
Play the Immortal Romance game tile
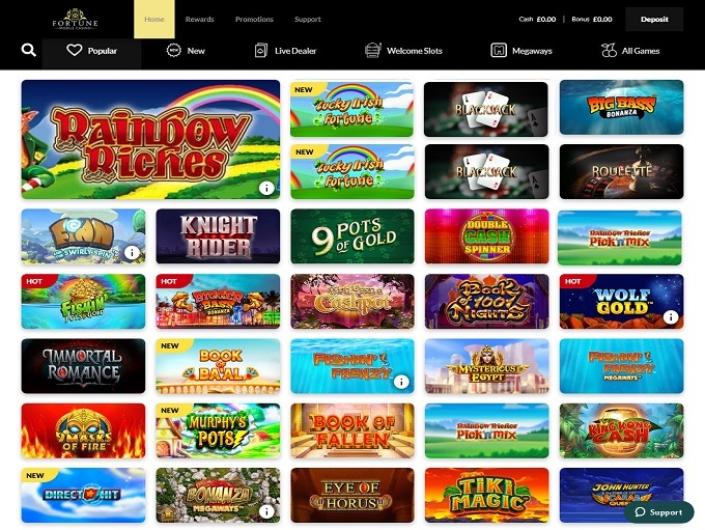[x=83, y=366]
